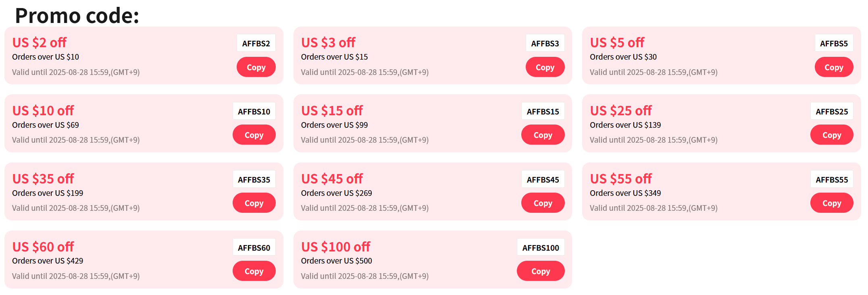This screenshot has height=295, width=868.
Task: Copy the AFFBS55 promo code
Action: pos(832,203)
